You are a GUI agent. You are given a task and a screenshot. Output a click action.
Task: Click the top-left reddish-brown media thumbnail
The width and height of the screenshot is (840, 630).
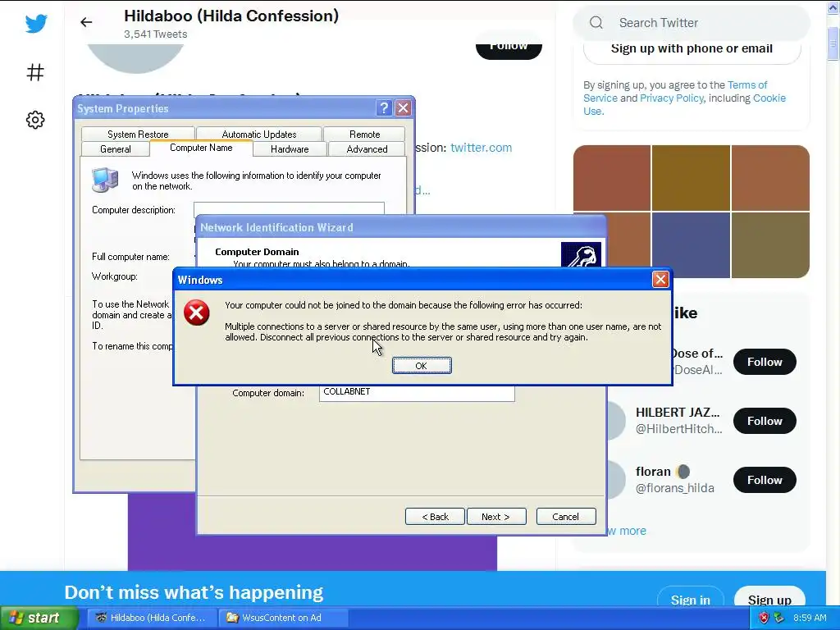point(612,178)
